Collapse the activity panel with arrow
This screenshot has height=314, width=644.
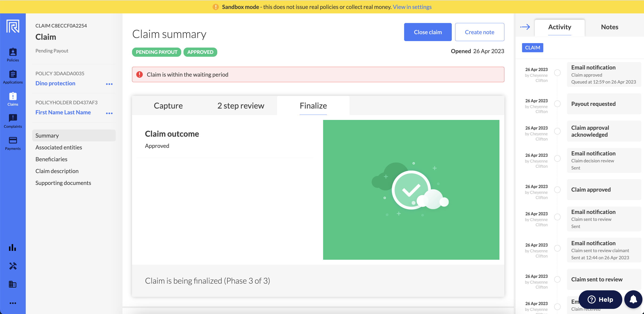pyautogui.click(x=525, y=27)
